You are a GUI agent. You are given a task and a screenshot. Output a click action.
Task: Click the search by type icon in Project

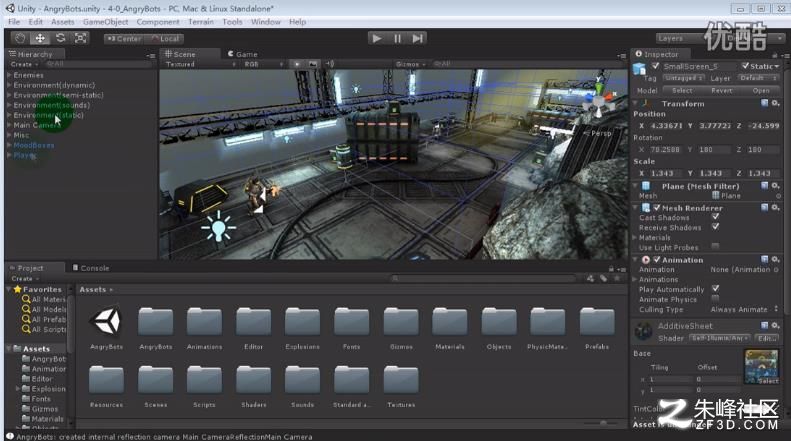pyautogui.click(x=590, y=279)
